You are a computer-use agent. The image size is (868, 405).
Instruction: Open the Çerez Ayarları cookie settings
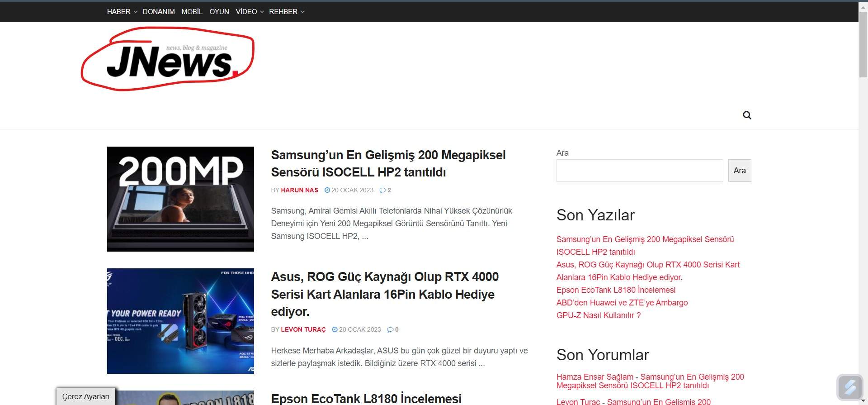86,396
